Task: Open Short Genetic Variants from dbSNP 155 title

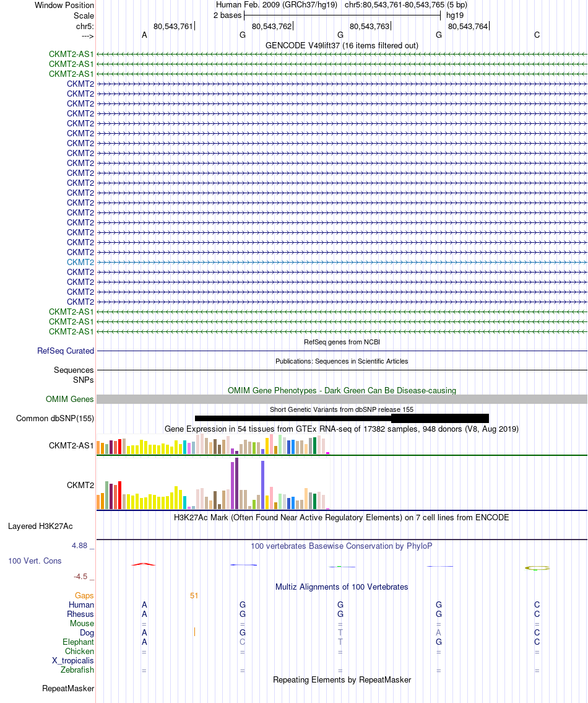Action: tap(342, 410)
